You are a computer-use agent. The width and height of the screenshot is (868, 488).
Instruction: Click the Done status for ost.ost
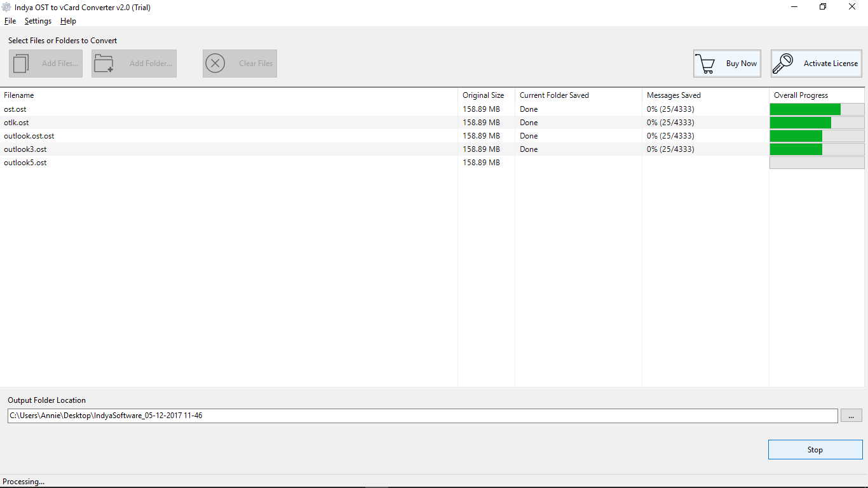[529, 109]
